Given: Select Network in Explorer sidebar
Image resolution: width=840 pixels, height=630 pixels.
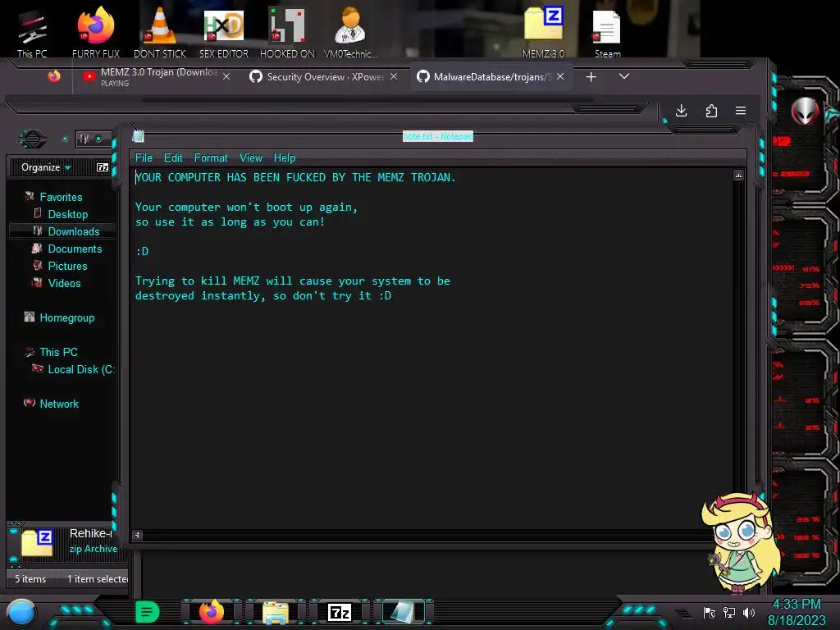Looking at the screenshot, I should coord(59,404).
